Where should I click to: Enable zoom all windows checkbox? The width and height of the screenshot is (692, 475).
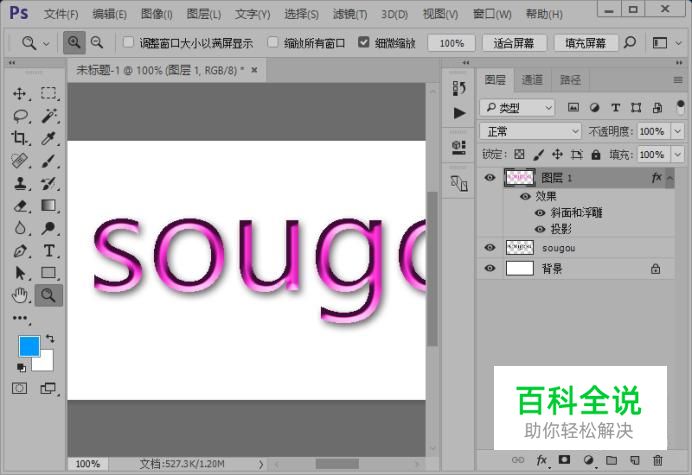point(273,42)
